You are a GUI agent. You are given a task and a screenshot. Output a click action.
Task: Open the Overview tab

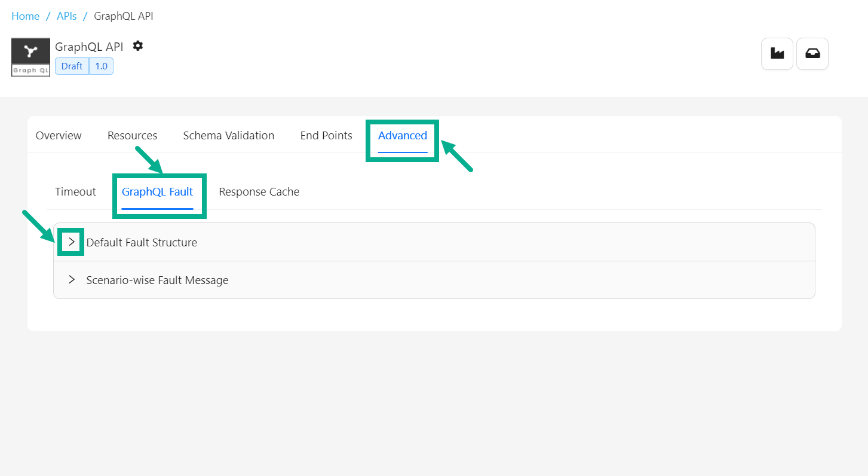(59, 136)
